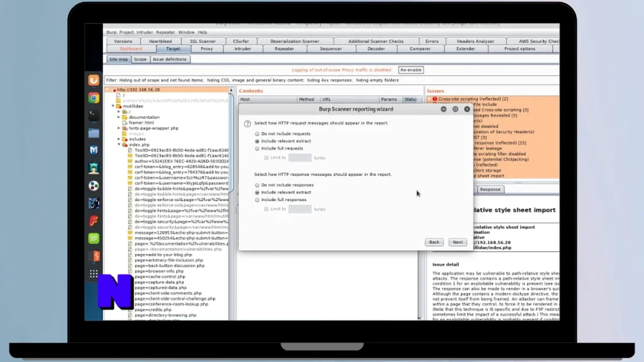The image size is (644, 362).
Task: Sort by the Host column header
Action: [267, 99]
